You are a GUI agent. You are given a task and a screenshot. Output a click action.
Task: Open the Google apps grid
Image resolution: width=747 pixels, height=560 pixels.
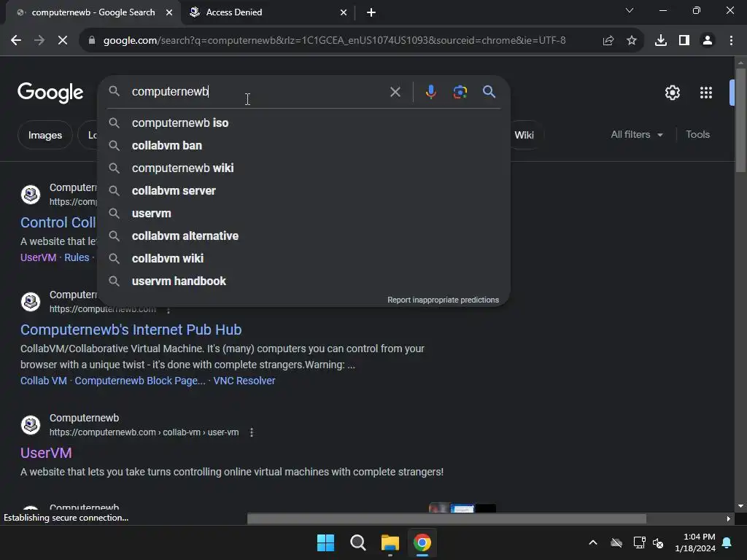[706, 93]
